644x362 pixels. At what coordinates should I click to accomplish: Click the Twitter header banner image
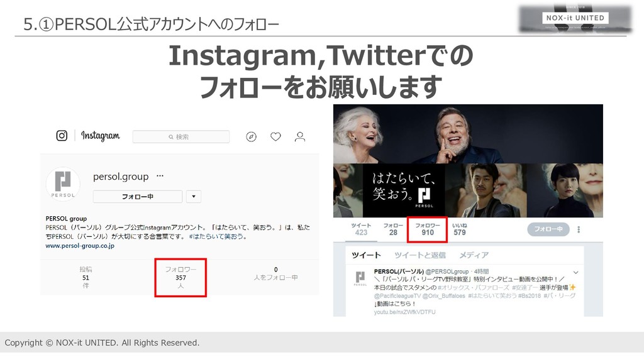(468, 160)
